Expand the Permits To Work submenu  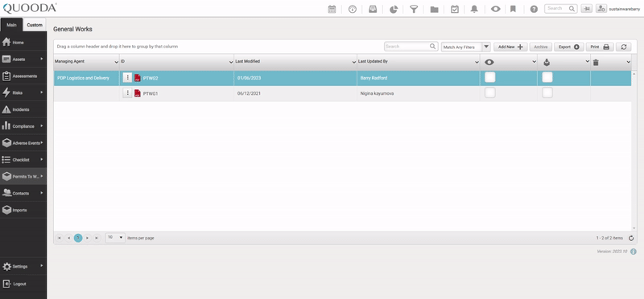(x=42, y=176)
